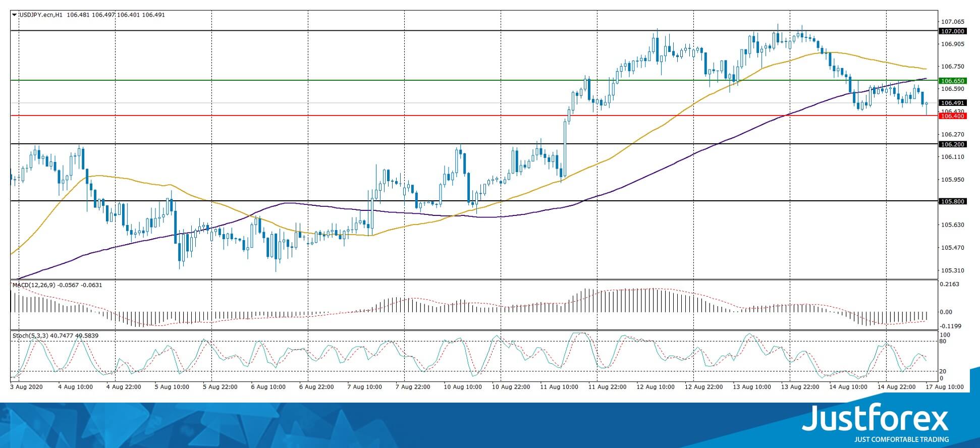Click the 105.310 price axis value
This screenshot has width=980, height=448.
click(x=953, y=270)
